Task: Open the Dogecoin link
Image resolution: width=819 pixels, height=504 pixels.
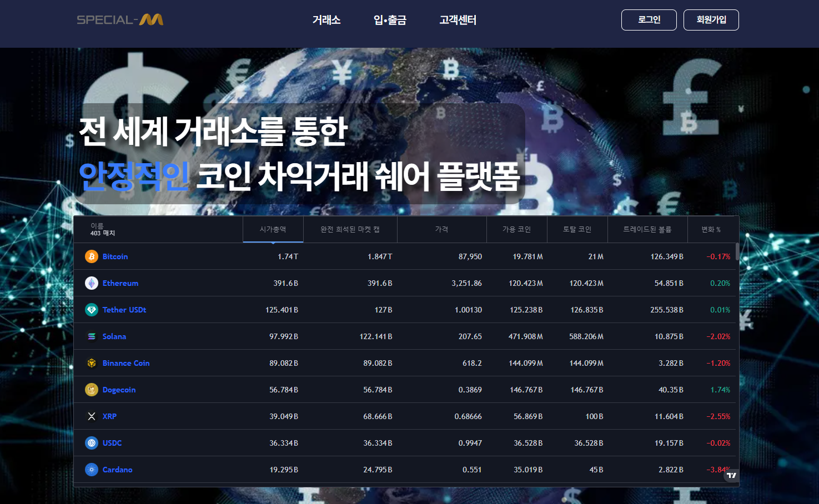Action: (119, 390)
